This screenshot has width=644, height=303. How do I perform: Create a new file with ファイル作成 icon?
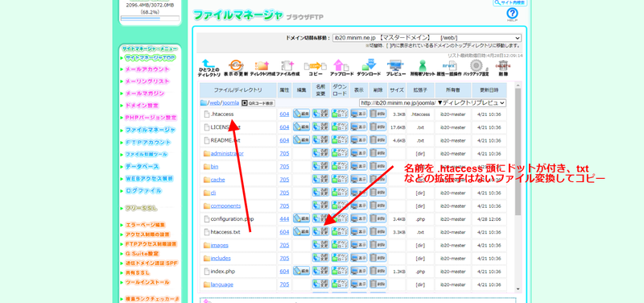coord(287,68)
